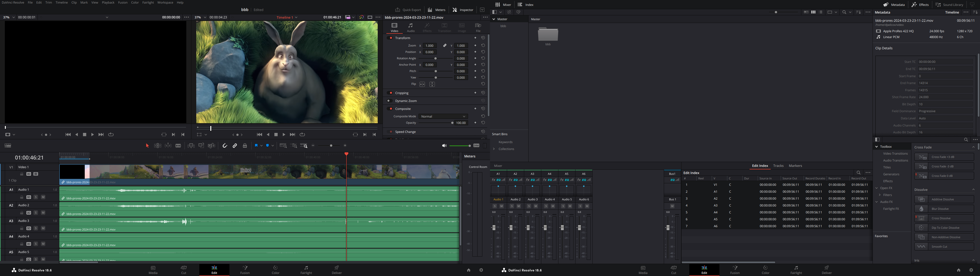This screenshot has height=276, width=980.
Task: Mute the Audio 1 track M button
Action: pos(43,197)
